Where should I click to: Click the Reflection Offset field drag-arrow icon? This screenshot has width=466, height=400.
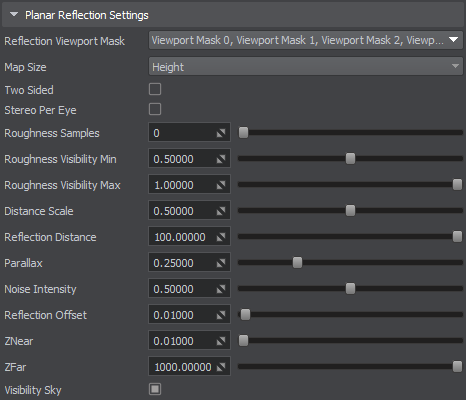(221, 315)
